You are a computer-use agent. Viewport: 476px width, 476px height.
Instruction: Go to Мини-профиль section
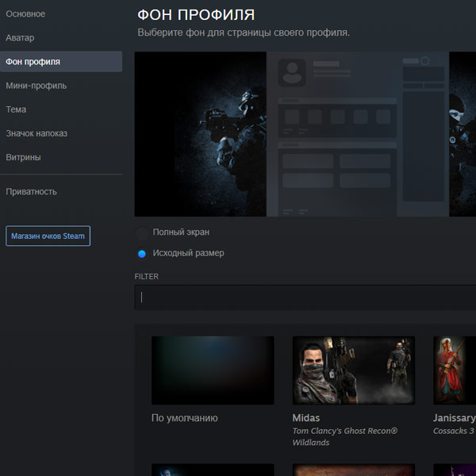point(36,86)
